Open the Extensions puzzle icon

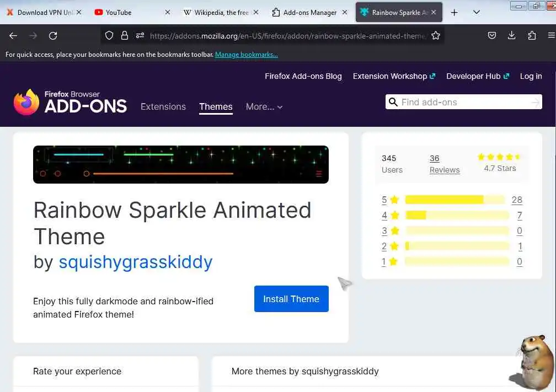[532, 36]
